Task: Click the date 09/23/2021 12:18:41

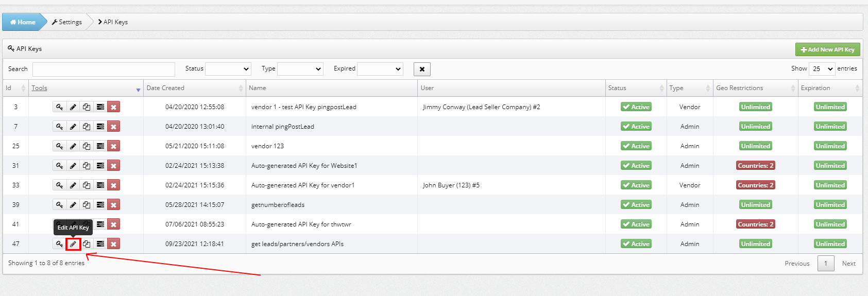Action: point(195,244)
